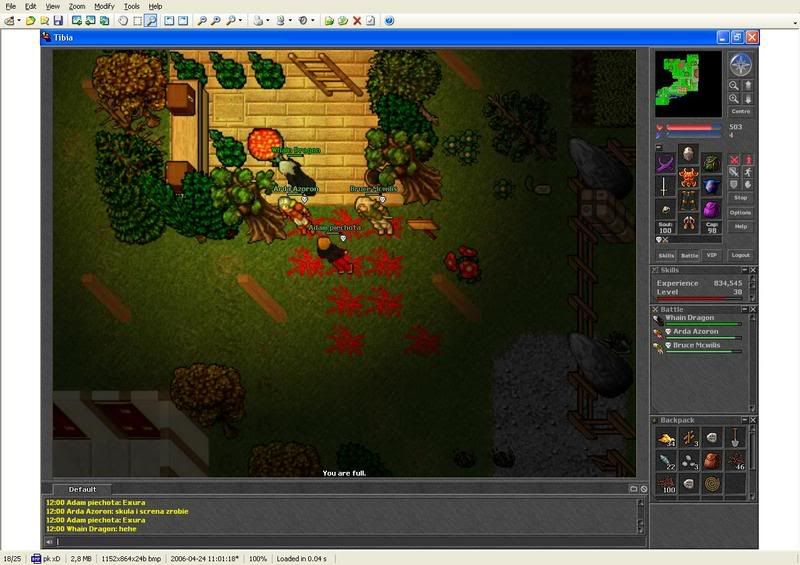The image size is (800, 565).
Task: Open the printer dropdown arrow
Action: point(267,20)
